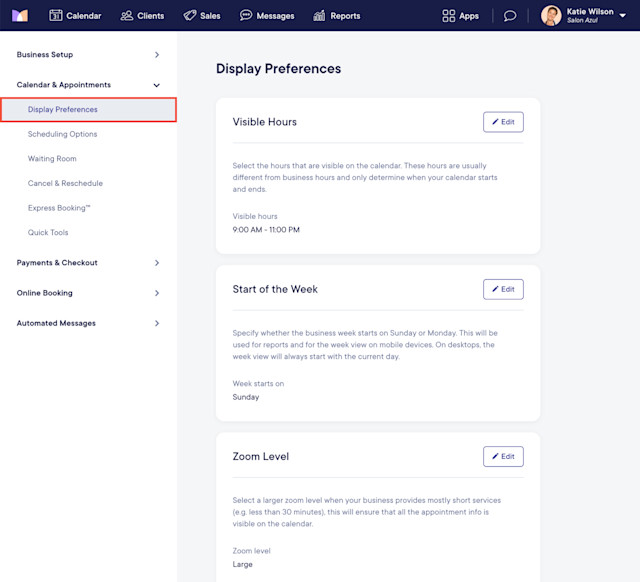This screenshot has width=640, height=582.
Task: Open the Clients menu item
Action: click(x=142, y=16)
